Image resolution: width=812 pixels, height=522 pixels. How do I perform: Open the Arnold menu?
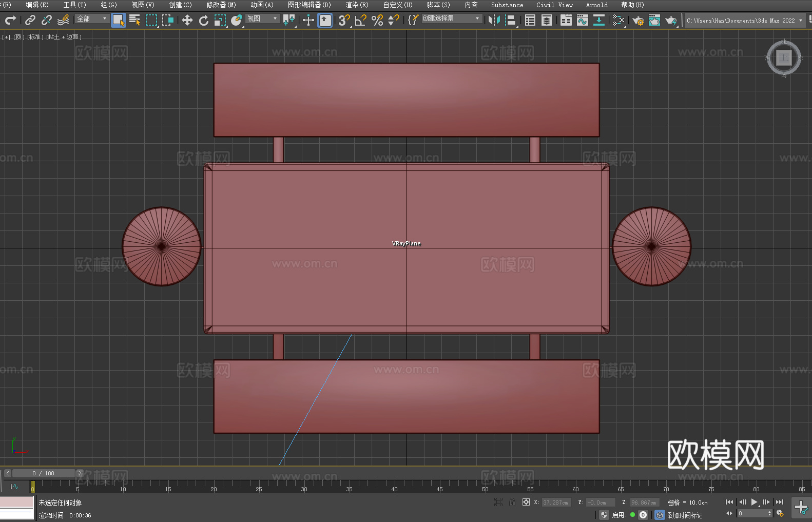tap(596, 5)
